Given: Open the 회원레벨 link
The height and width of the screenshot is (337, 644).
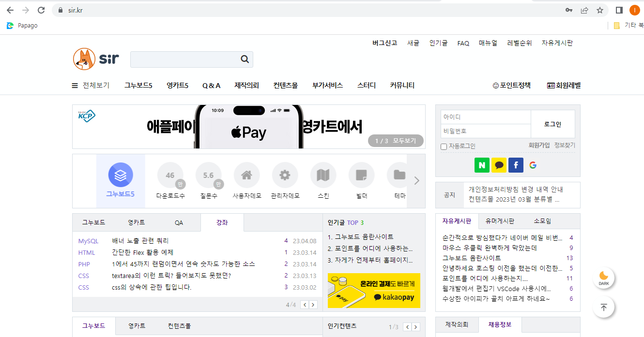Looking at the screenshot, I should tap(564, 86).
